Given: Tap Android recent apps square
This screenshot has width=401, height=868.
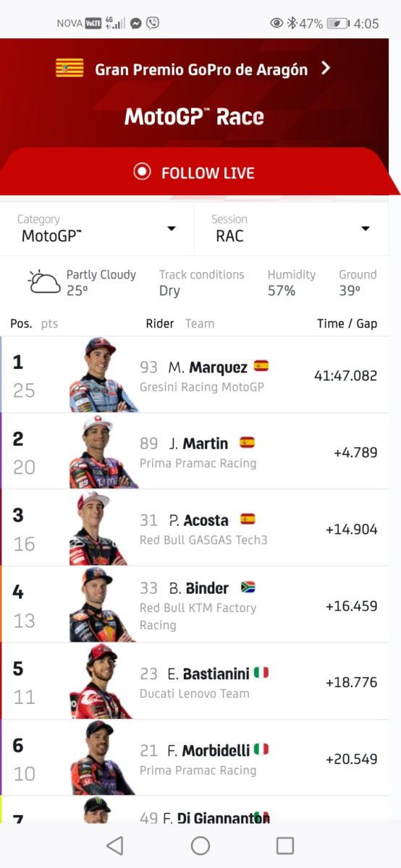Looking at the screenshot, I should pos(285,846).
